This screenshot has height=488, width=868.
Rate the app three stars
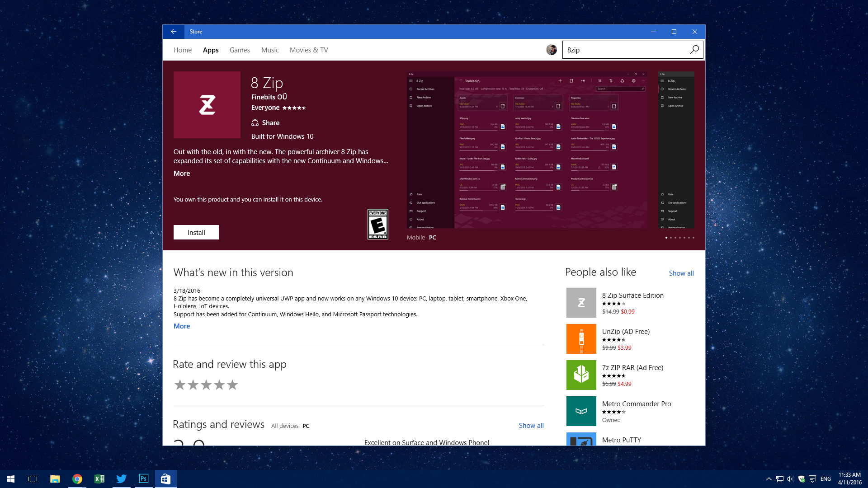[x=206, y=385]
